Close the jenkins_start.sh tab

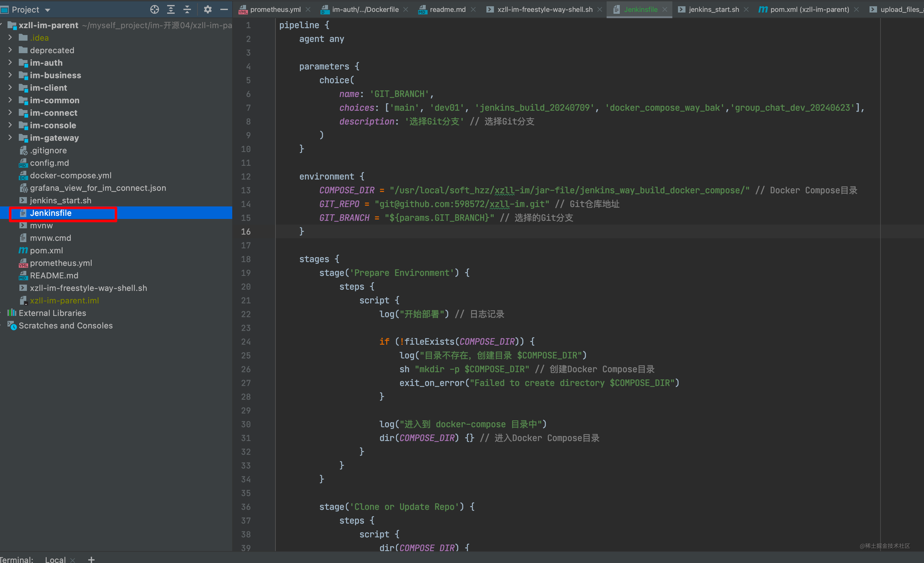[746, 9]
